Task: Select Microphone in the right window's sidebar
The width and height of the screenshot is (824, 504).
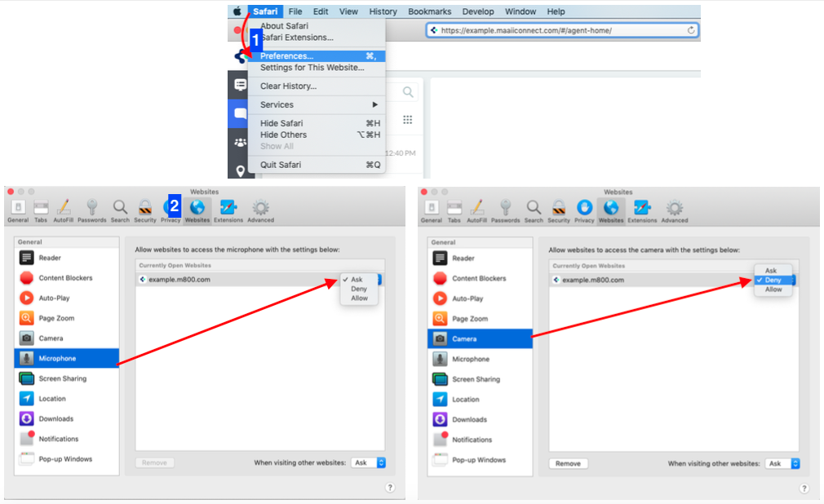Action: tap(481, 359)
